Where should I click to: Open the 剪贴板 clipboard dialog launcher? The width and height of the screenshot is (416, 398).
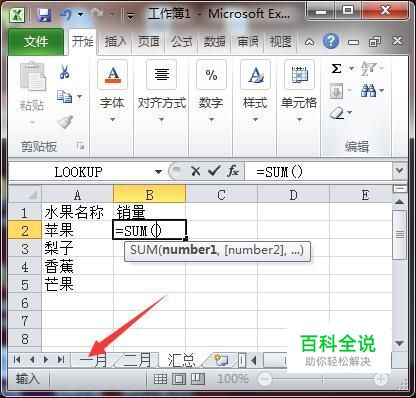[x=81, y=146]
